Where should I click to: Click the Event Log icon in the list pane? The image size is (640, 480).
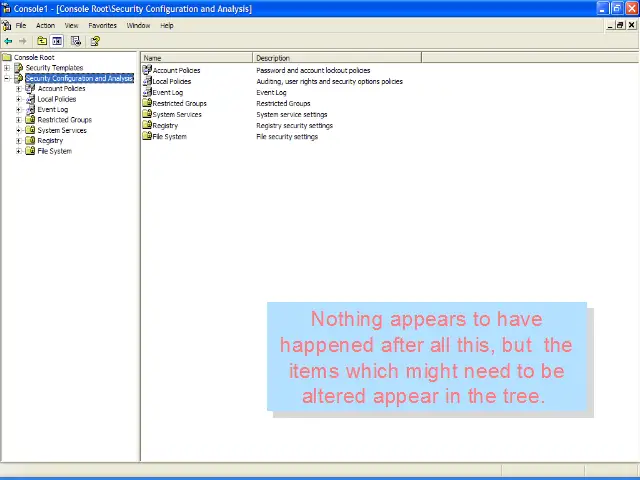(x=147, y=92)
